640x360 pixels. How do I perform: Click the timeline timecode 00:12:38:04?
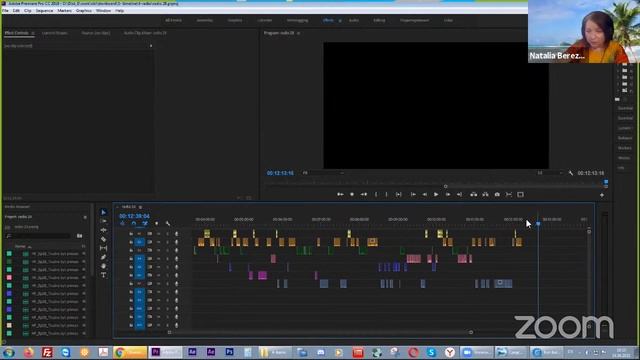point(134,216)
